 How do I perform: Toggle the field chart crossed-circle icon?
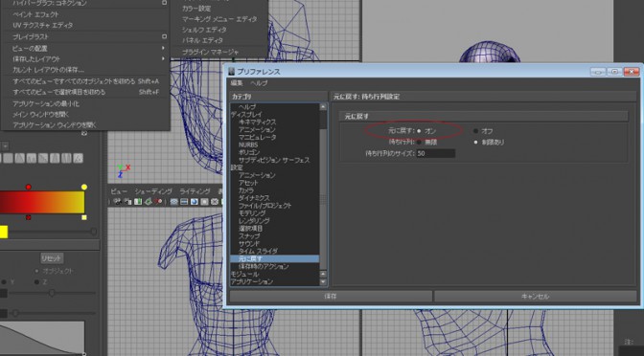pos(215,202)
